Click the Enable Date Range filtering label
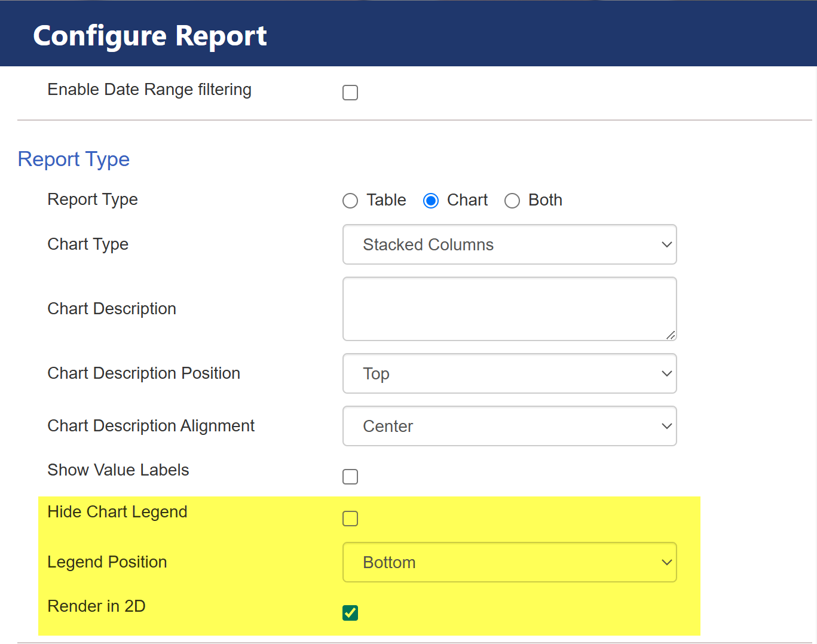The height and width of the screenshot is (644, 817). (x=149, y=90)
